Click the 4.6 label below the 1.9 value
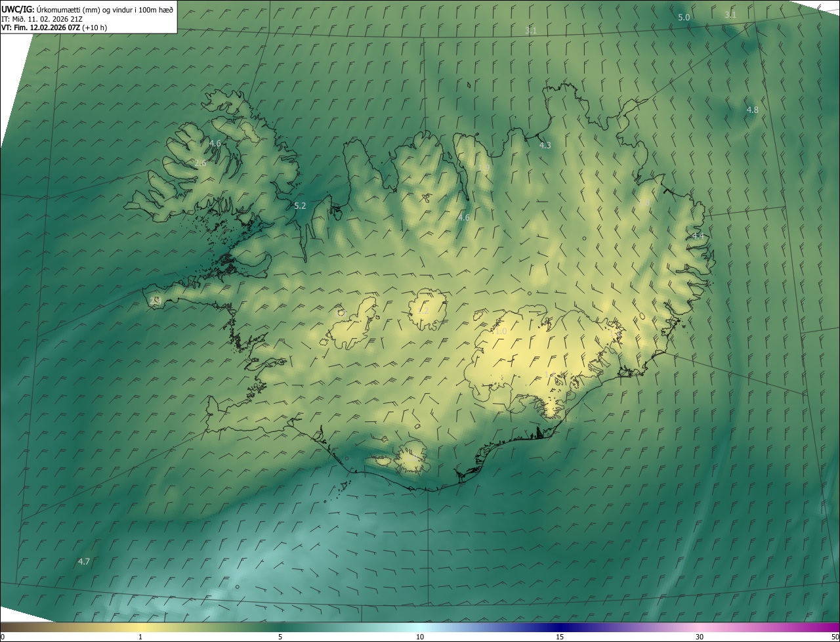This screenshot has height=642, width=840. point(464,217)
